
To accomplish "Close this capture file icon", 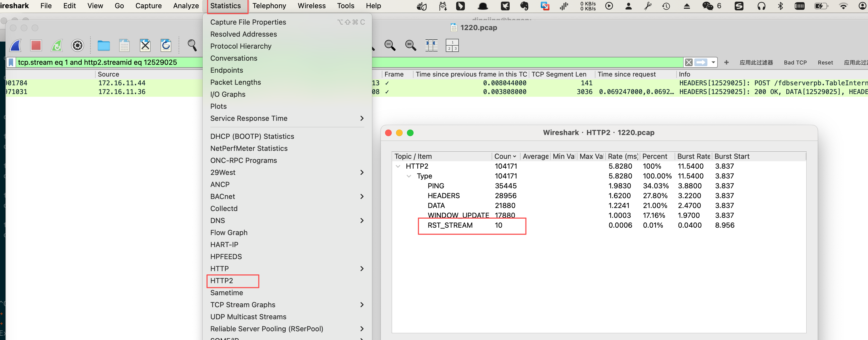I will (145, 46).
